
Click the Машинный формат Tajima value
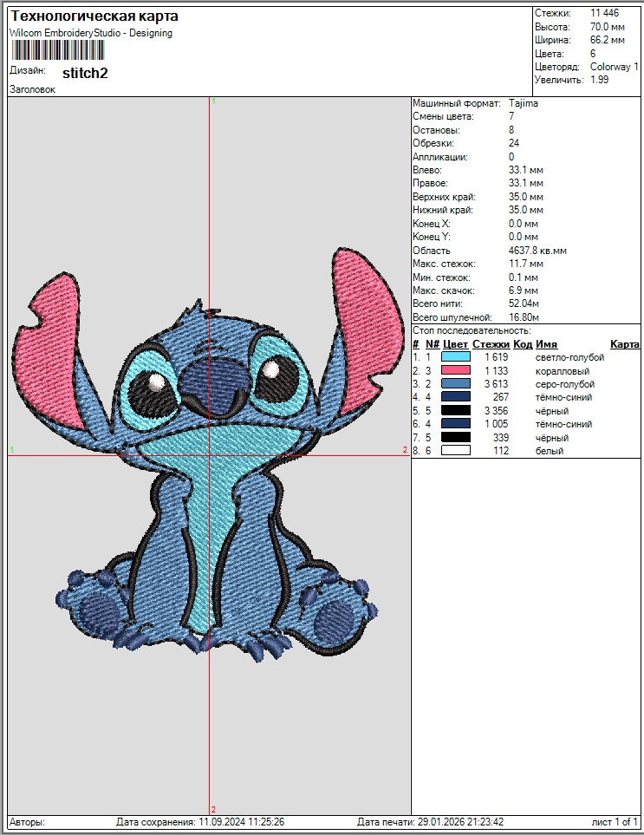point(524,103)
